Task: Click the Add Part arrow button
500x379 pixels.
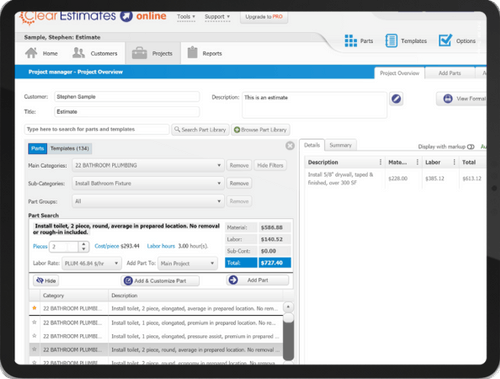Action: click(x=258, y=280)
